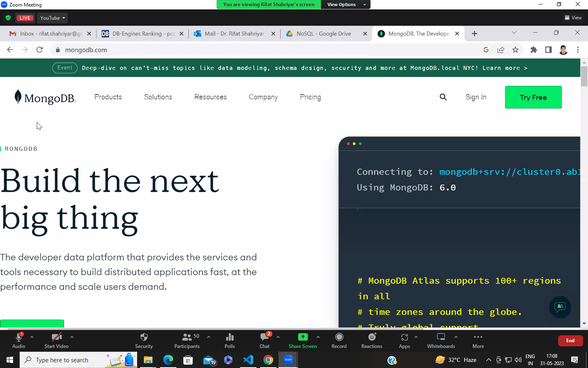This screenshot has height=368, width=588.
Task: Expand Share Screen options arrow
Action: click(x=318, y=337)
